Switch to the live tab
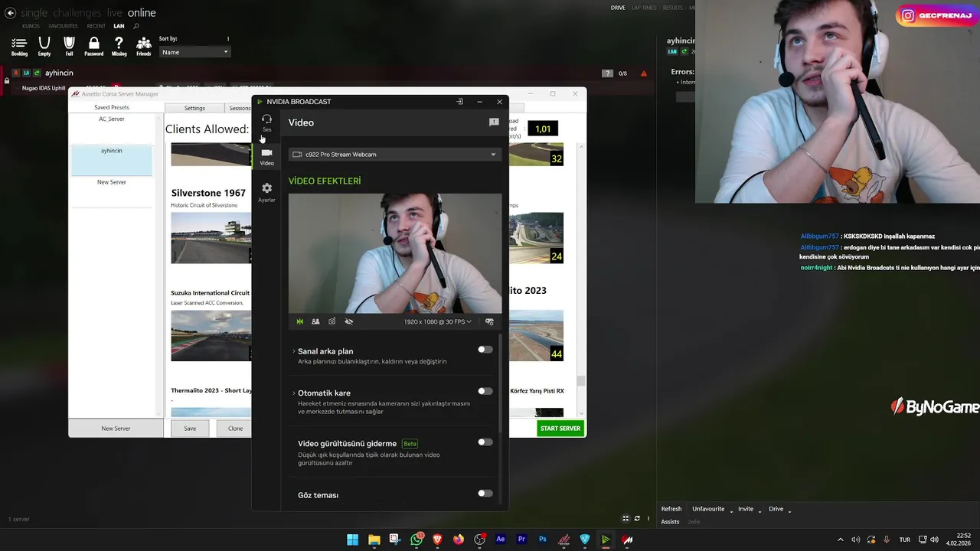 pyautogui.click(x=114, y=13)
